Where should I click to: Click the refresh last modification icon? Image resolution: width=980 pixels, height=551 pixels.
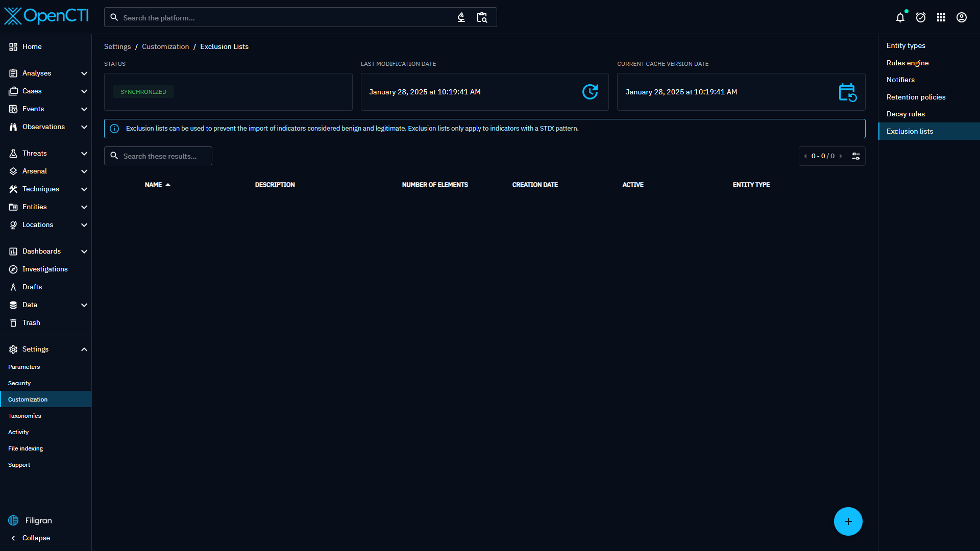pyautogui.click(x=590, y=92)
